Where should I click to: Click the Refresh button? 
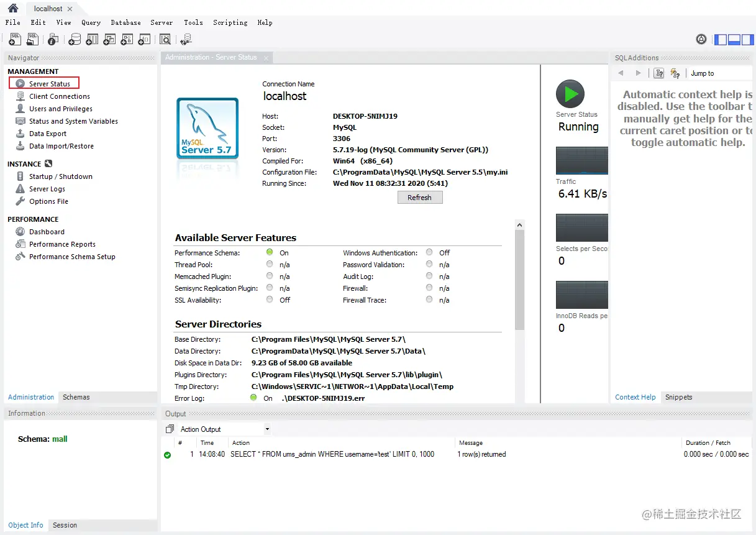[420, 198]
